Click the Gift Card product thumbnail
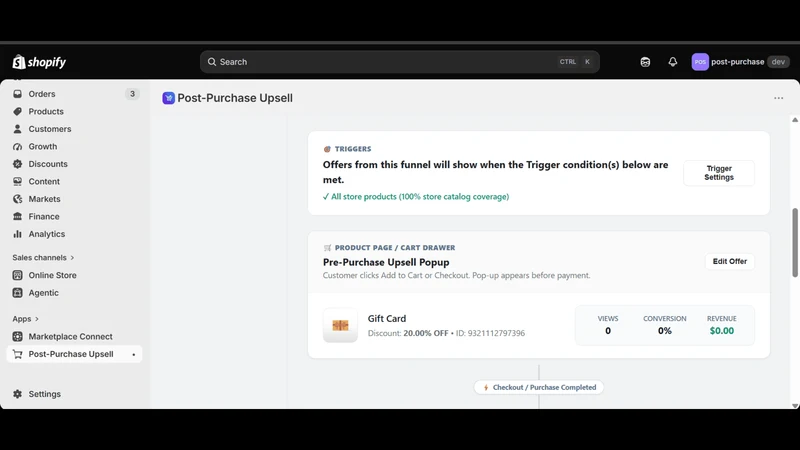800x450 pixels. coord(340,326)
